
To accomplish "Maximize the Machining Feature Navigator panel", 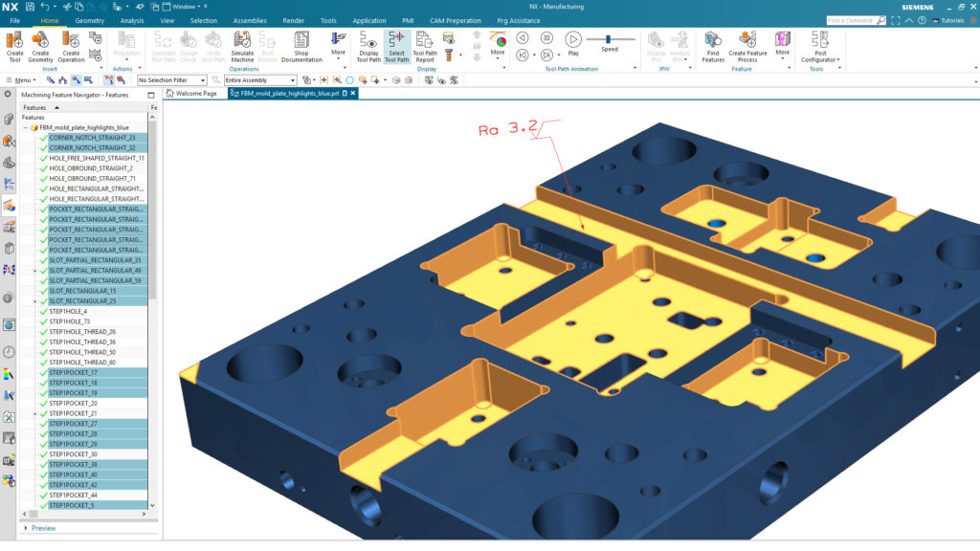I will click(x=151, y=95).
